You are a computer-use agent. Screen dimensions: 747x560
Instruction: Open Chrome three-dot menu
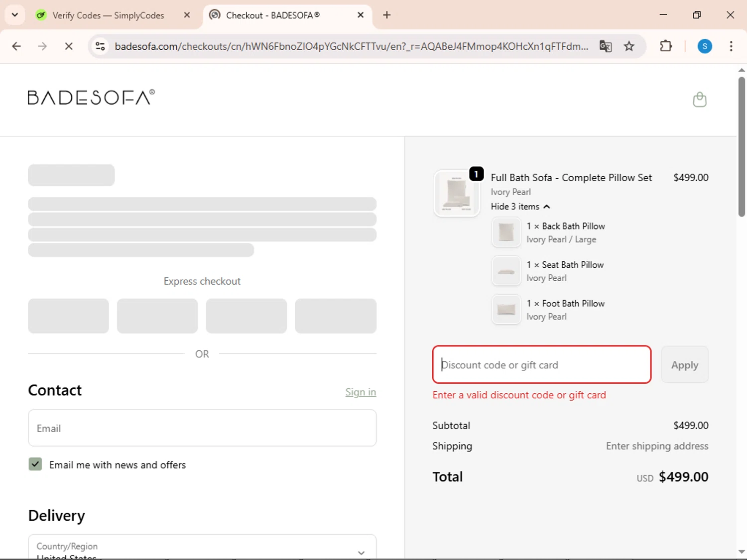tap(731, 46)
